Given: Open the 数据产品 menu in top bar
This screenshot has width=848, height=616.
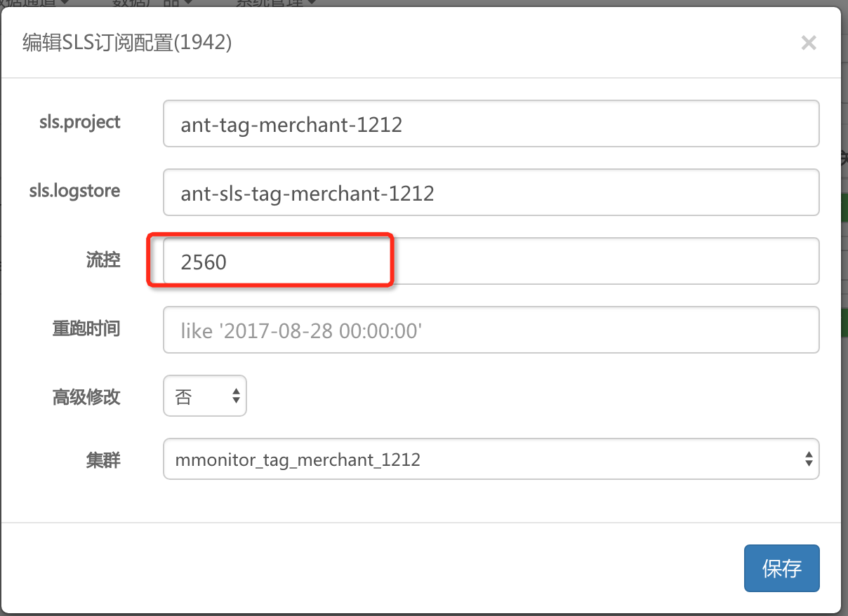Looking at the screenshot, I should click(x=153, y=3).
